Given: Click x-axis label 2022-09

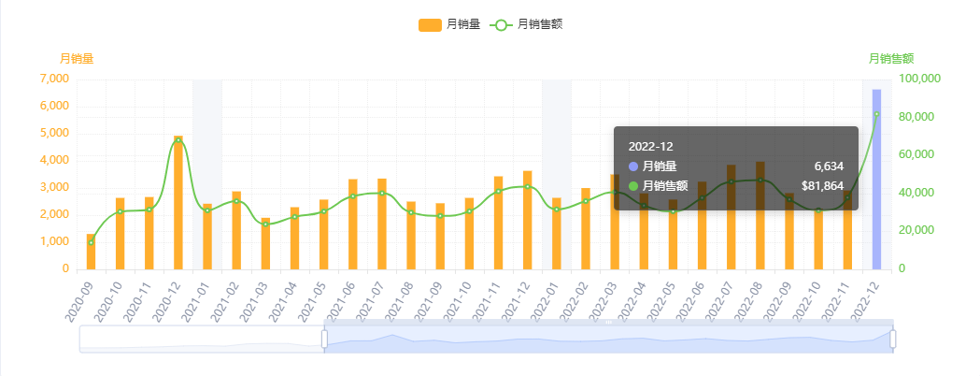Looking at the screenshot, I should click(x=779, y=299).
